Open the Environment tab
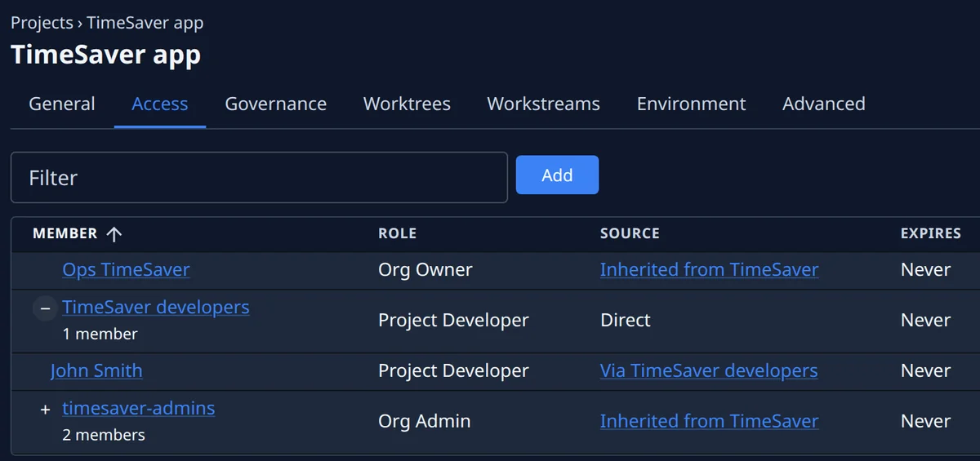The image size is (980, 461). click(691, 104)
